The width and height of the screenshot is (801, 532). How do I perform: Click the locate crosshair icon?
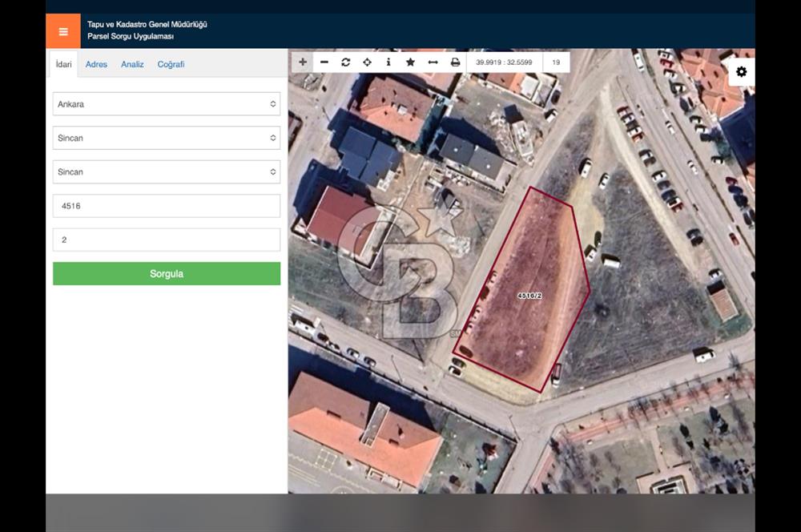coord(368,62)
